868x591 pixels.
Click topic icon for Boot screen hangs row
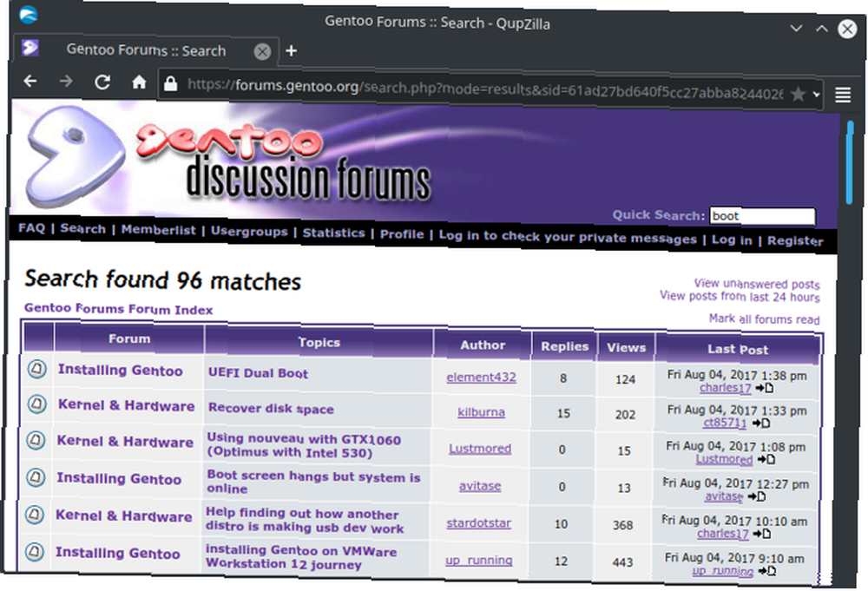click(36, 477)
